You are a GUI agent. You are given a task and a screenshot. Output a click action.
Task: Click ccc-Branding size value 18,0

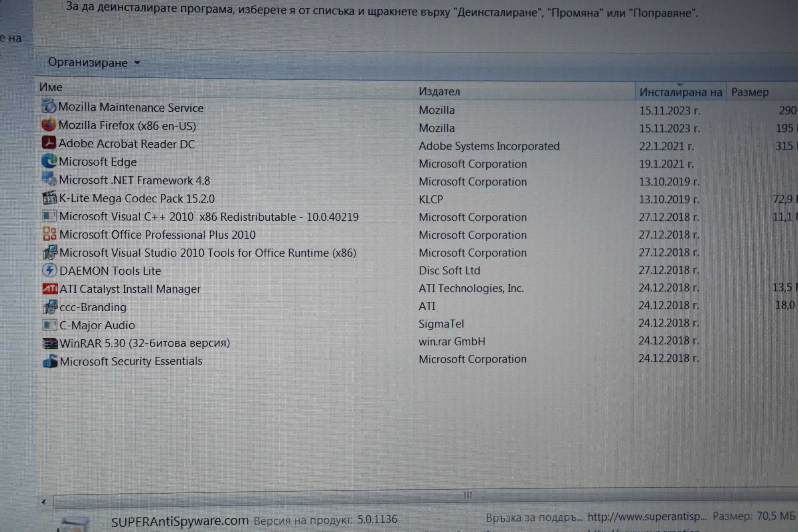pos(785,305)
